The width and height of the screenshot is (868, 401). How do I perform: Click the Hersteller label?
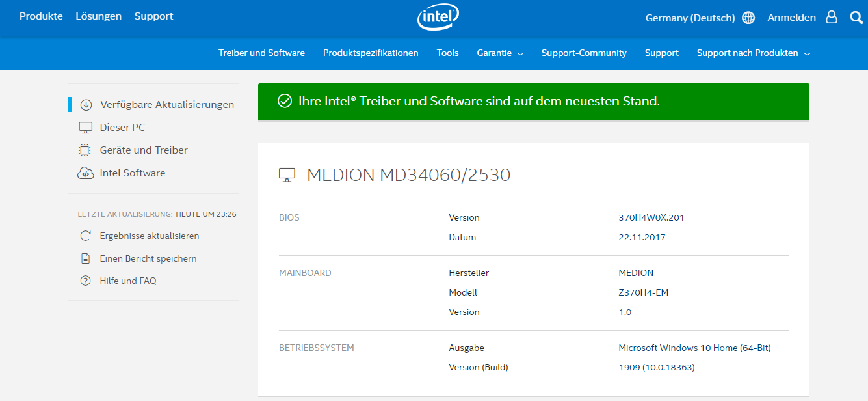[x=469, y=273]
